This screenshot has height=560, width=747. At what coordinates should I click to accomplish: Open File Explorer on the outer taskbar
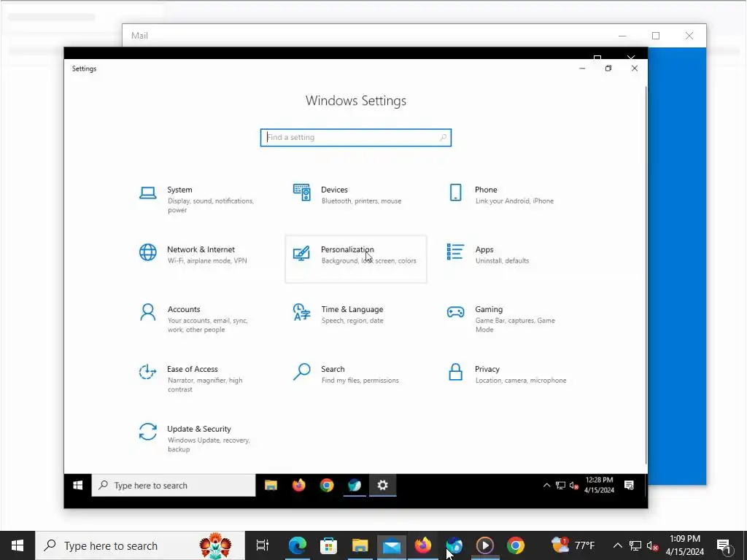(x=360, y=545)
